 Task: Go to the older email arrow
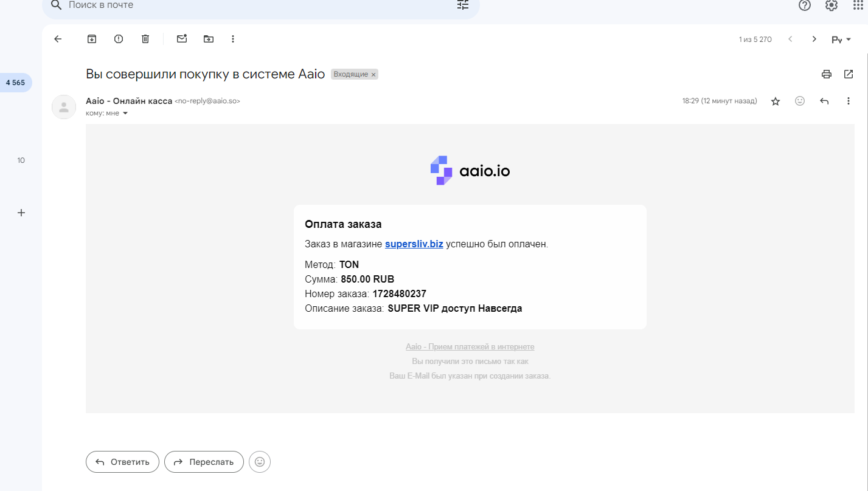[x=814, y=39]
